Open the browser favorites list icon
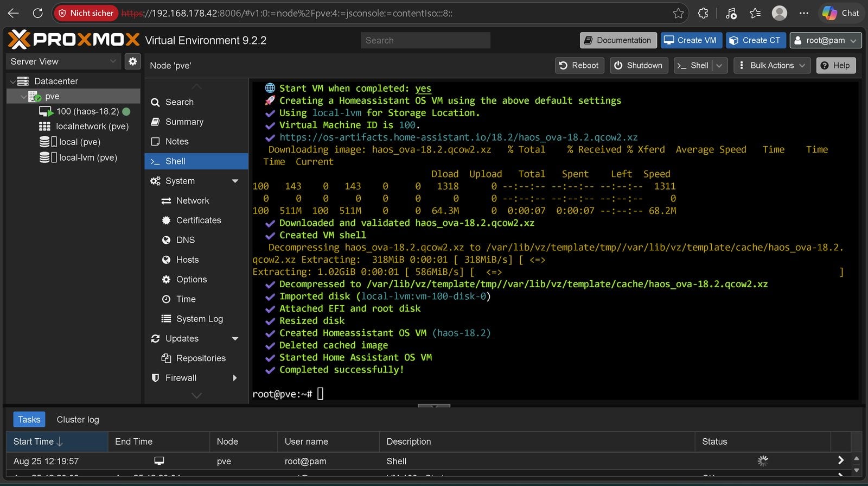The height and width of the screenshot is (486, 868). click(755, 13)
